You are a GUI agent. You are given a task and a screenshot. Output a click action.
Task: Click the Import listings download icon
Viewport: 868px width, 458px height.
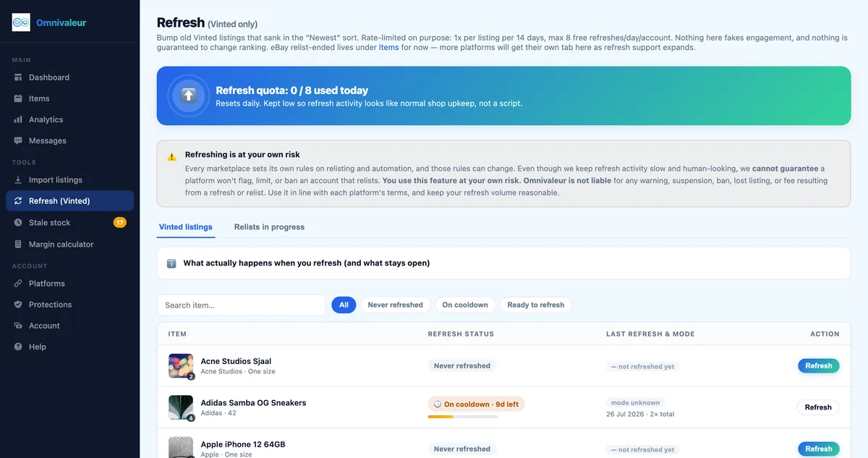[x=18, y=179]
